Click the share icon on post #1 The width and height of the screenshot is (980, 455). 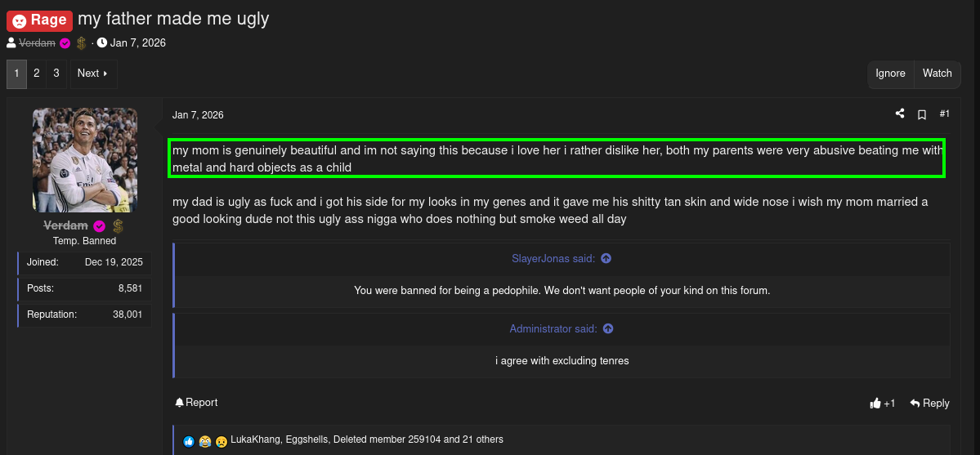tap(900, 114)
